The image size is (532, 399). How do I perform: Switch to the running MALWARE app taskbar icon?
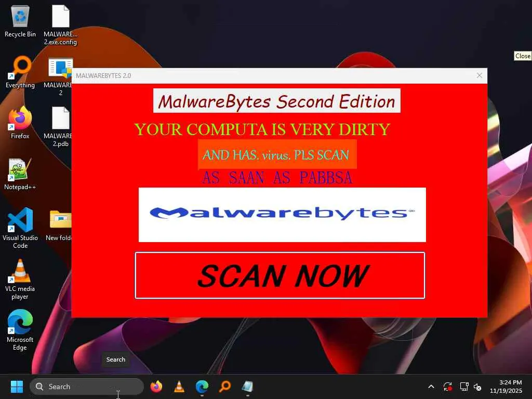tap(248, 387)
